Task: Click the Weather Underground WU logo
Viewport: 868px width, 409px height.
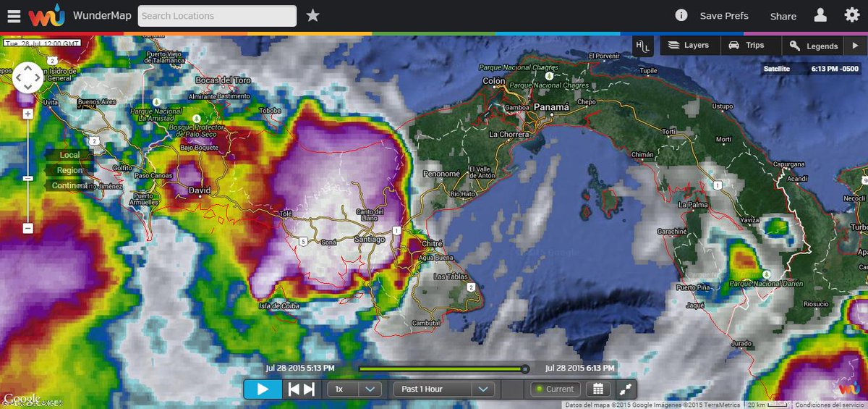Action: 47,15
